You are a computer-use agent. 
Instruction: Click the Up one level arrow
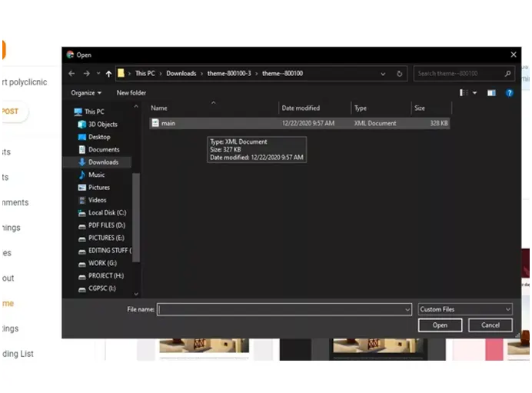tap(108, 74)
